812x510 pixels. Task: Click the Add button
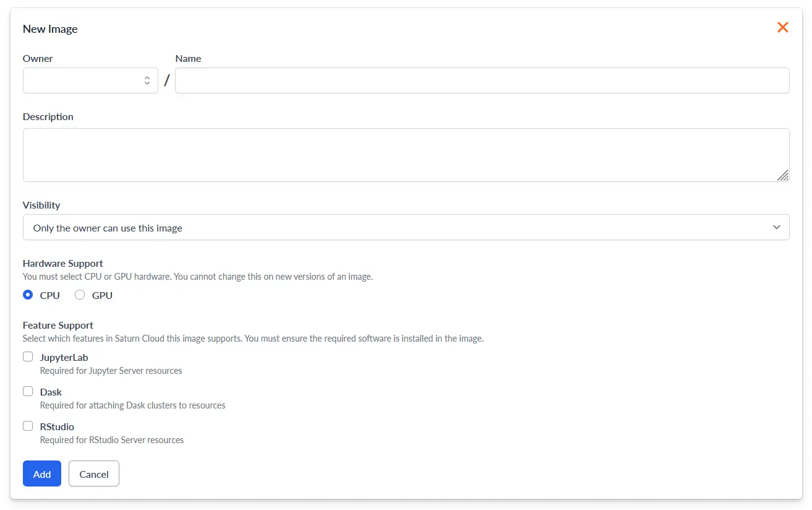(41, 473)
